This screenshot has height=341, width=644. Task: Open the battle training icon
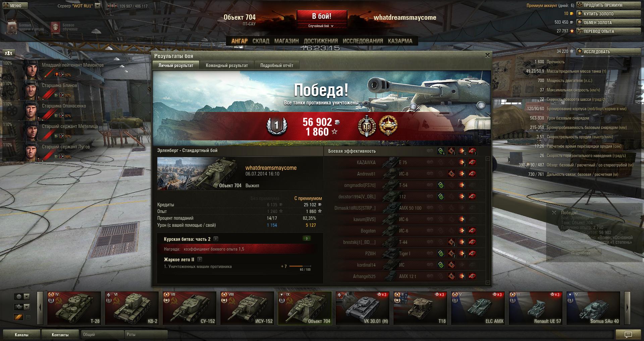pyautogui.click(x=55, y=27)
